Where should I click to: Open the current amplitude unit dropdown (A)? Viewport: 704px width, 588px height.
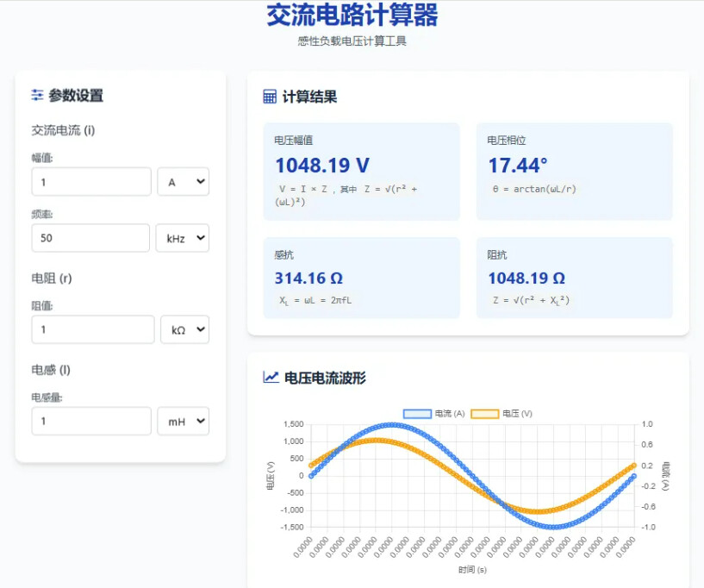pyautogui.click(x=183, y=182)
